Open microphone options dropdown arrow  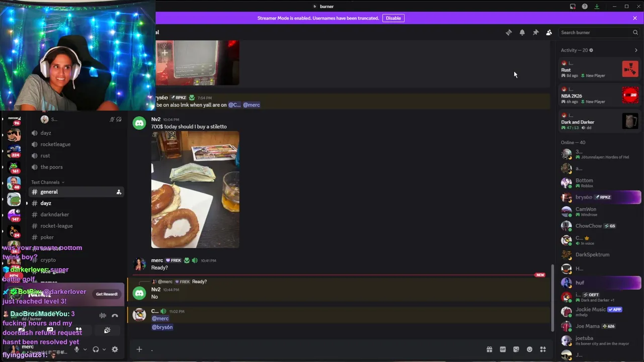click(85, 349)
